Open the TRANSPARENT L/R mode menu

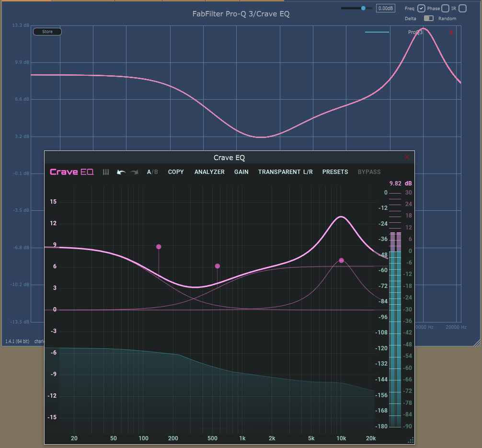point(285,172)
